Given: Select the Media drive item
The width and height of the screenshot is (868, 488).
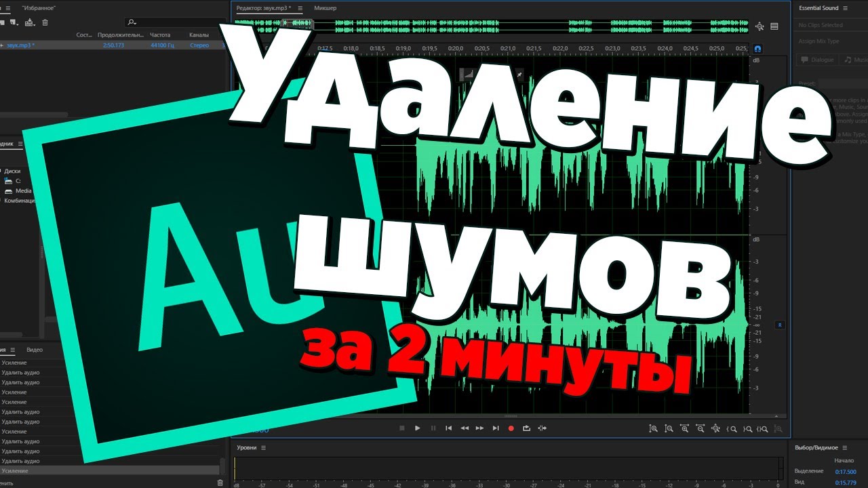Looking at the screenshot, I should (19, 191).
